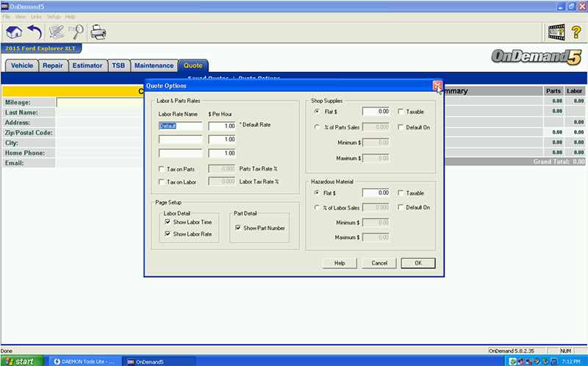Select OnDemand5 in the taskbar
The height and width of the screenshot is (366, 588).
[x=159, y=362]
